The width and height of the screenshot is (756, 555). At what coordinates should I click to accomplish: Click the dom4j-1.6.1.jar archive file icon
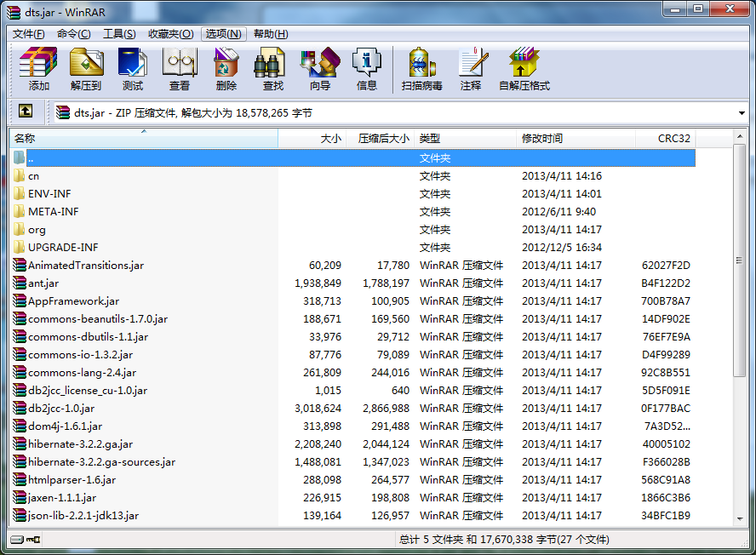click(x=20, y=426)
